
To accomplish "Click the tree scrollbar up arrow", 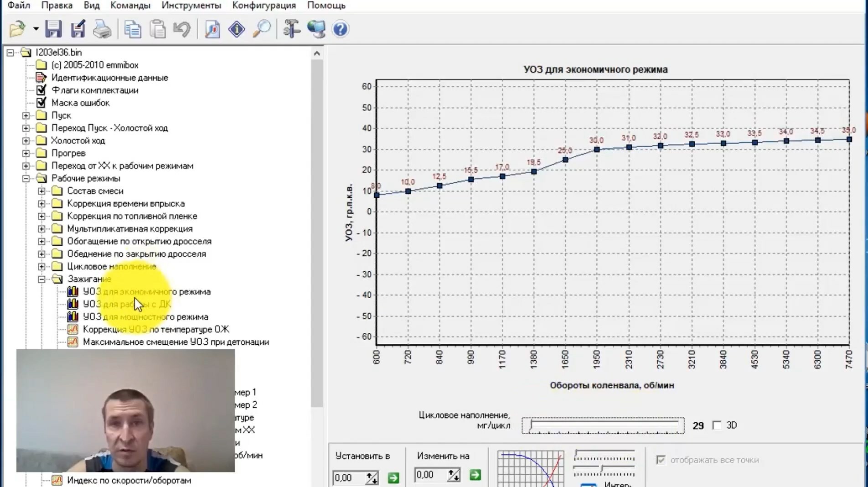I will click(x=317, y=53).
